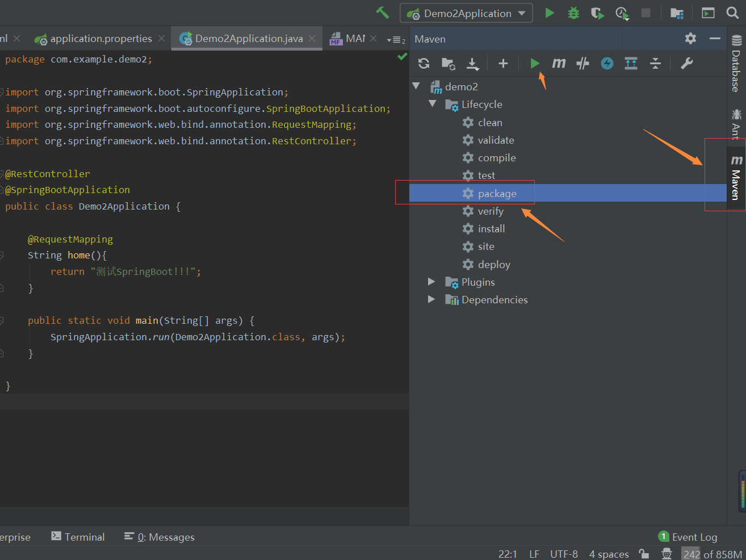This screenshot has width=746, height=560.
Task: Expand the Dependencies tree node
Action: coord(431,299)
